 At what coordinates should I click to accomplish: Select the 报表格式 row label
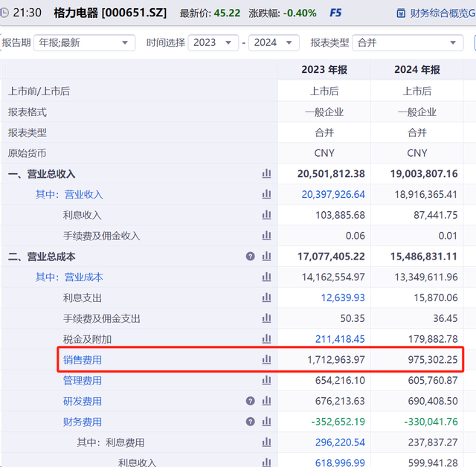click(28, 112)
